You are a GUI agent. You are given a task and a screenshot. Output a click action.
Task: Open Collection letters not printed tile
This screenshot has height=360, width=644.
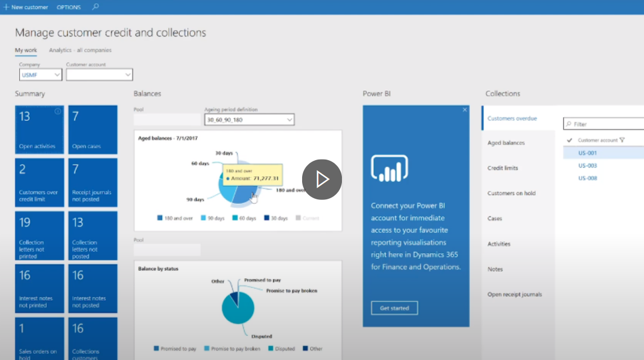[x=39, y=236]
